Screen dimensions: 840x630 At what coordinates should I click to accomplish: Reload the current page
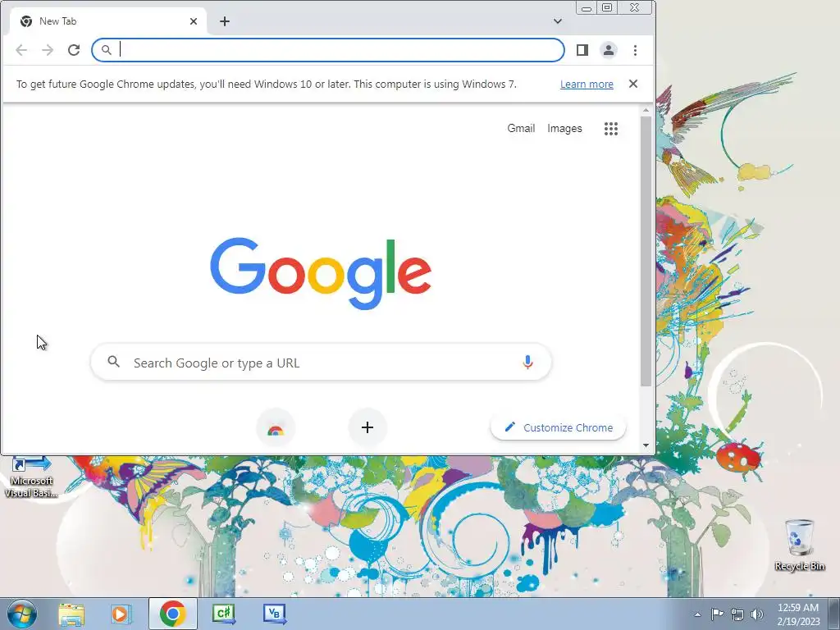(x=74, y=50)
